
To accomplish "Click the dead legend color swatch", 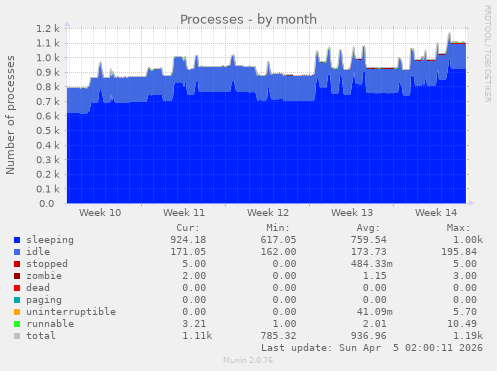I will click(x=17, y=288).
